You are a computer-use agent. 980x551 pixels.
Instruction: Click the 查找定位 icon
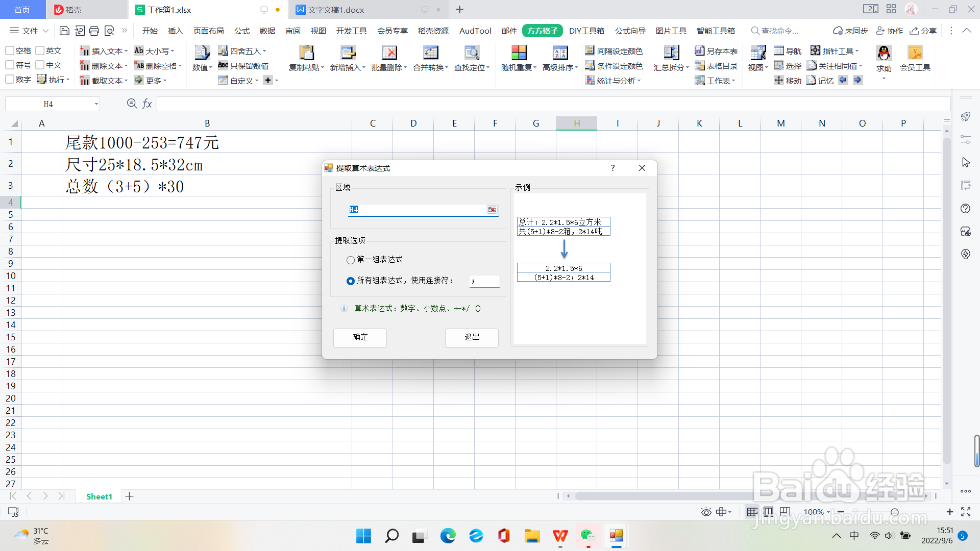click(x=472, y=53)
